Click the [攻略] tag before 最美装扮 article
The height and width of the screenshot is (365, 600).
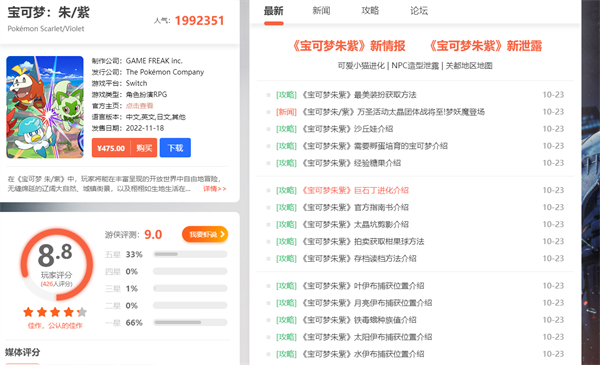[x=286, y=95]
